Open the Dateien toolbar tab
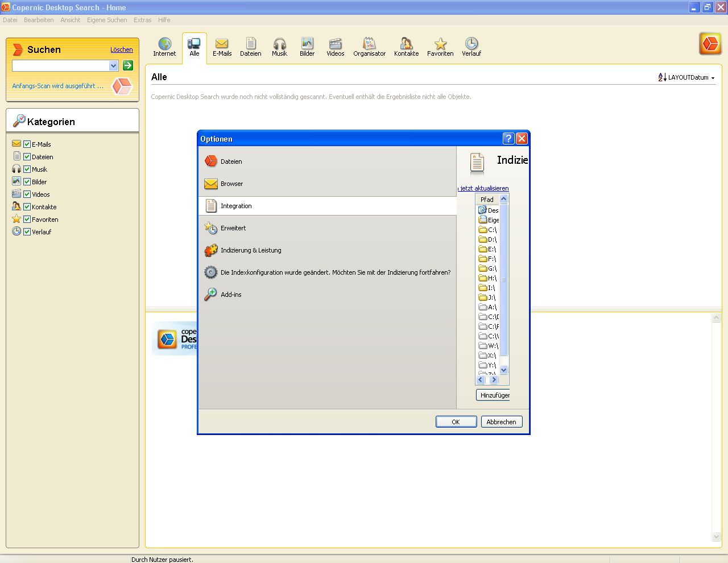Image resolution: width=728 pixels, height=563 pixels. tap(250, 47)
